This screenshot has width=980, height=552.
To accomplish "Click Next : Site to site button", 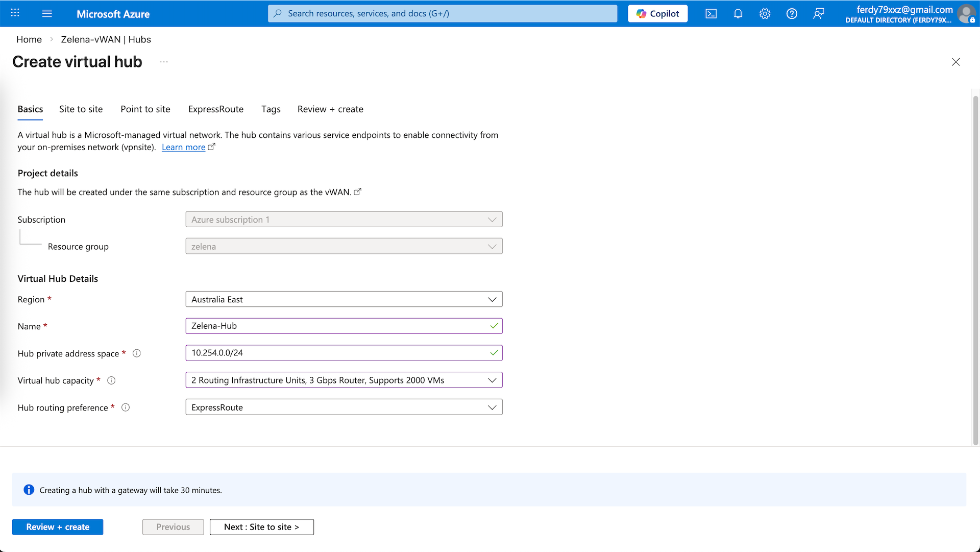I will (x=261, y=527).
